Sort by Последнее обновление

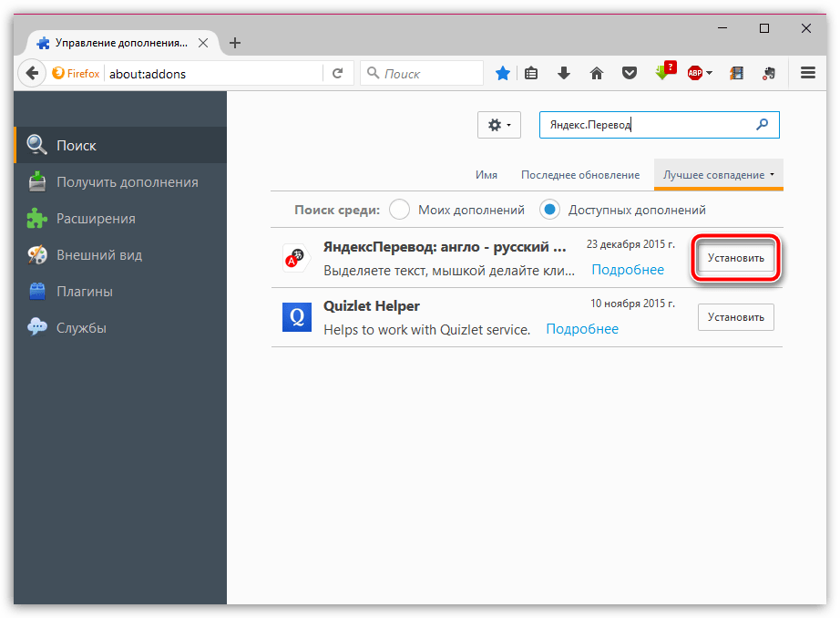pyautogui.click(x=580, y=175)
